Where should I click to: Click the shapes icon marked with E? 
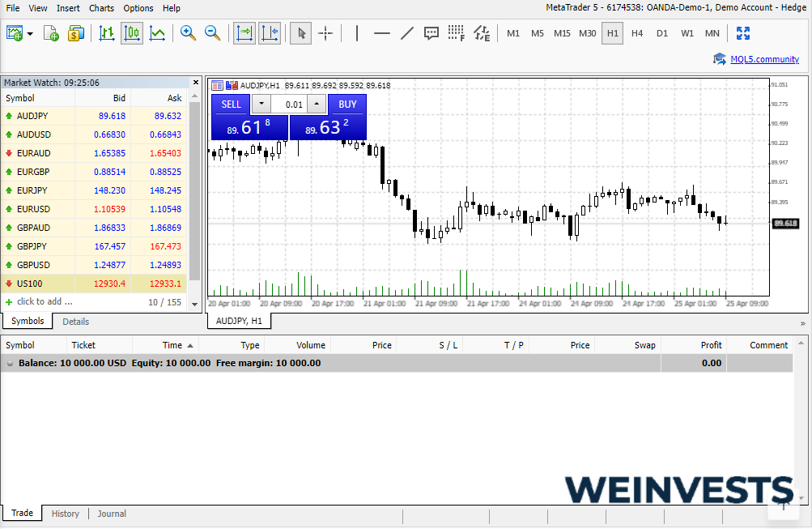click(x=482, y=33)
